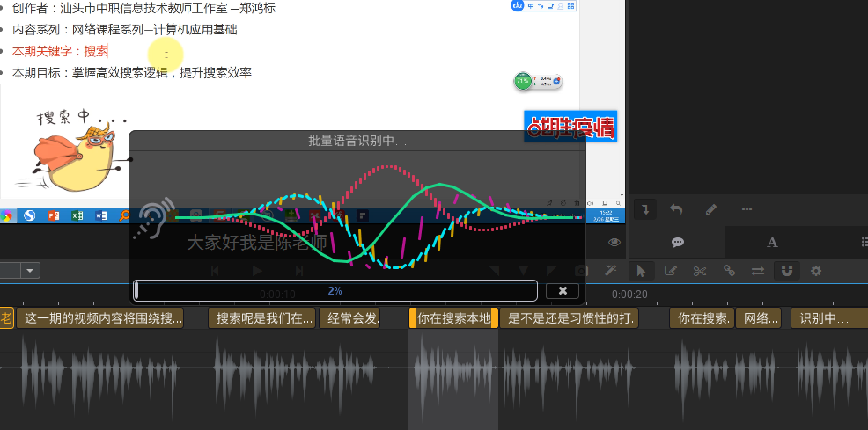This screenshot has height=430, width=868.
Task: Click the Word taskbar icon in preview
Action: point(101,215)
